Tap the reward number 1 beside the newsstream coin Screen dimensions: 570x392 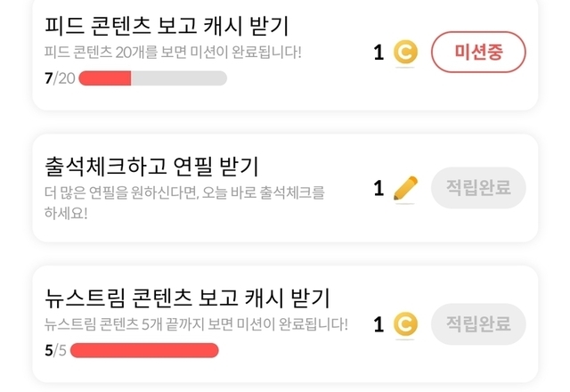[379, 323]
